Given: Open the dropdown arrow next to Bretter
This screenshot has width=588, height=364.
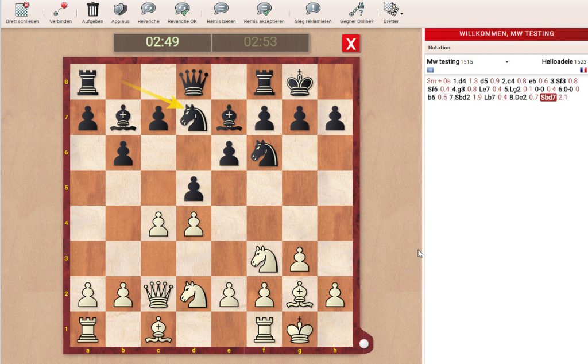Looking at the screenshot, I should (401, 14).
